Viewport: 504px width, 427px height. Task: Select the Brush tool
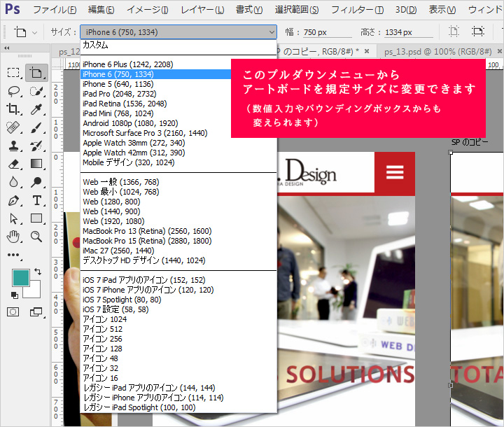pyautogui.click(x=36, y=127)
